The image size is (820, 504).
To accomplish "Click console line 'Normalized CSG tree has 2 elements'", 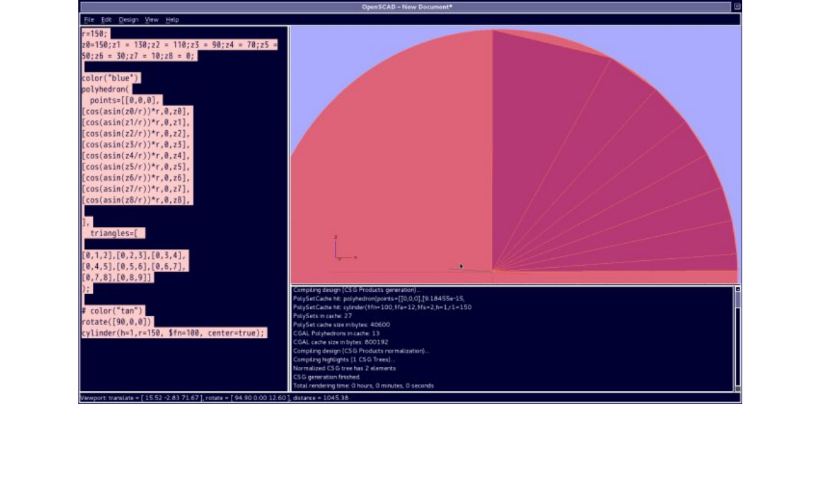I will [x=345, y=368].
